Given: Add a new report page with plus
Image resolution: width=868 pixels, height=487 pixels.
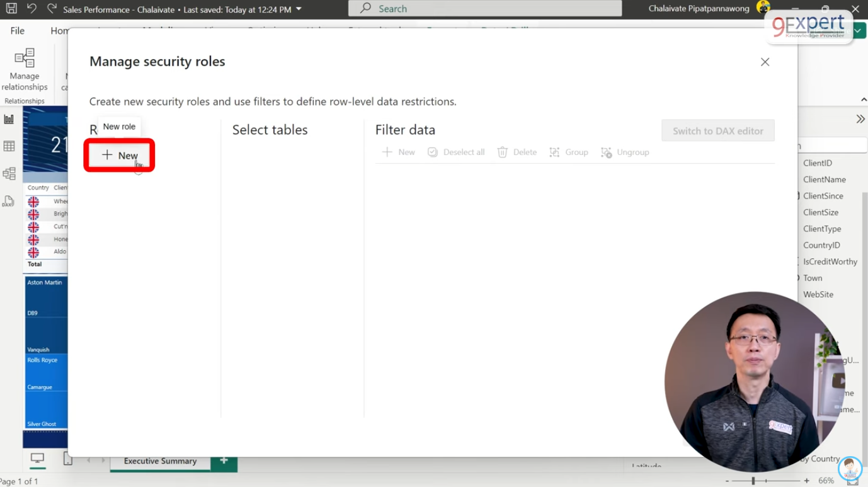Looking at the screenshot, I should click(x=224, y=461).
